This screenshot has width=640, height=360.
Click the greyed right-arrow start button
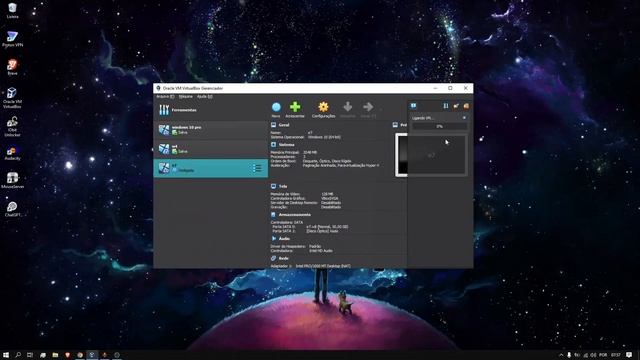point(368,110)
